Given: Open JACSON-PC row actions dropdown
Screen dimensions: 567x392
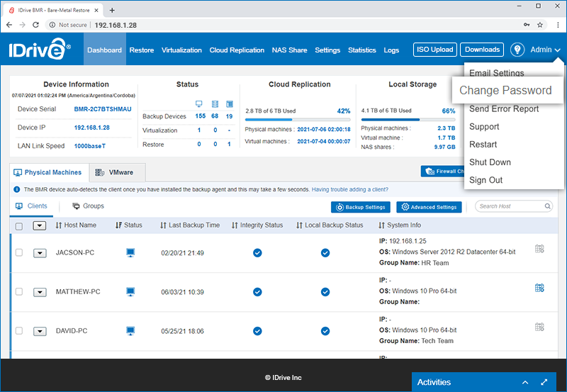Looking at the screenshot, I should pos(40,253).
